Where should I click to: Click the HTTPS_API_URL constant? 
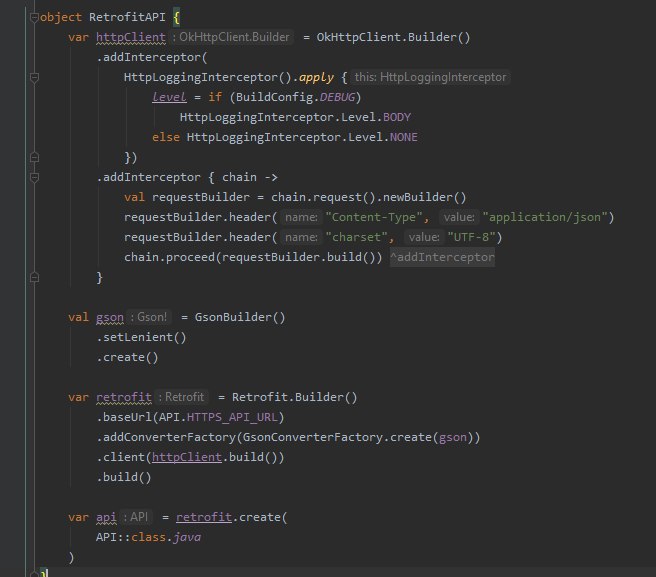coord(232,417)
